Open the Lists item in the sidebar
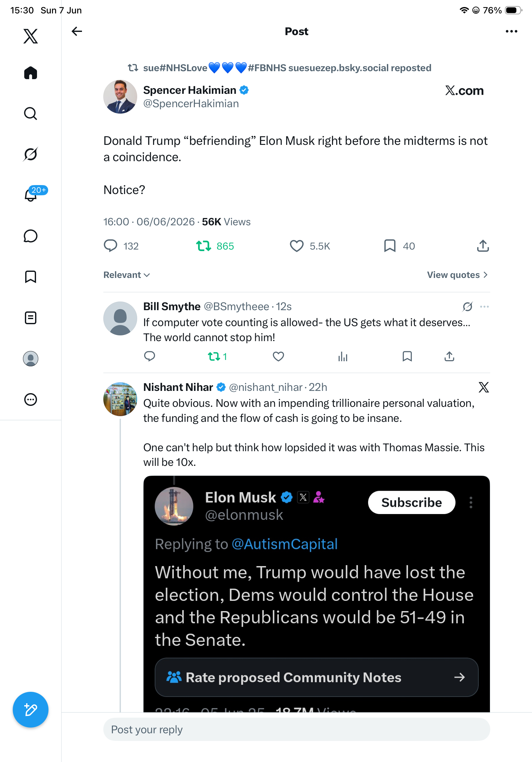This screenshot has height=762, width=532. coord(31,317)
